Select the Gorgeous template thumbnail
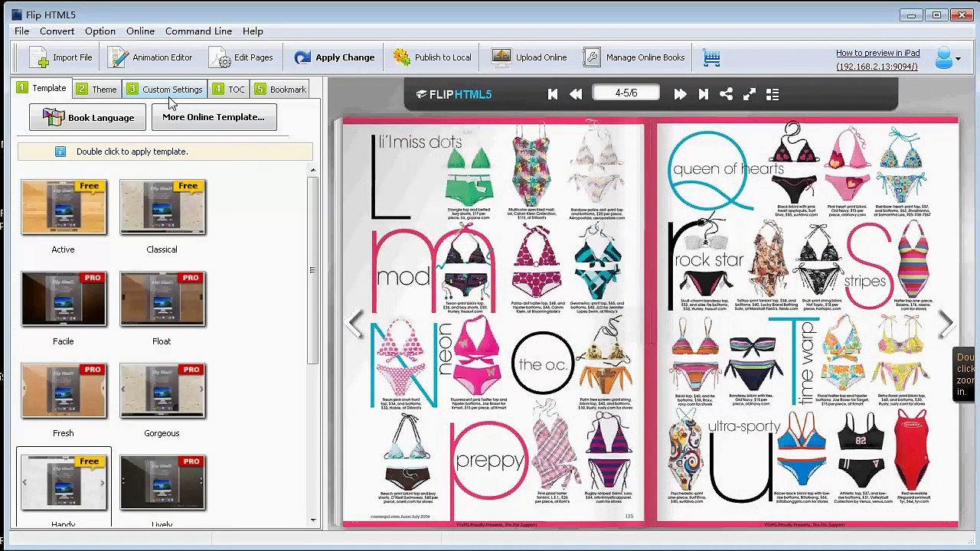The image size is (980, 551). pyautogui.click(x=162, y=391)
